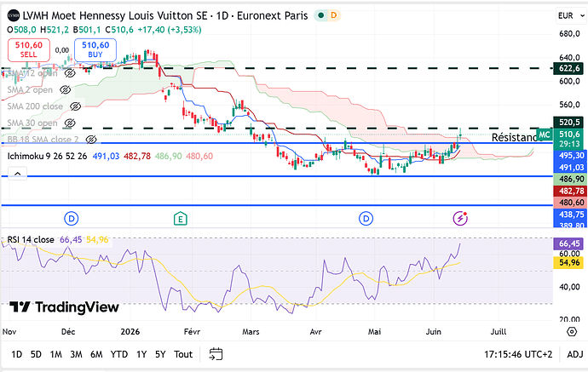This screenshot has width=588, height=372.
Task: Open the EUR currency dropdown
Action: pyautogui.click(x=571, y=15)
